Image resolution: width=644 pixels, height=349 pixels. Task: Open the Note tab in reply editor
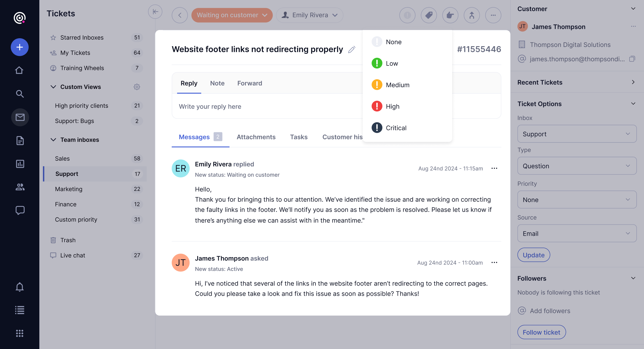click(217, 83)
